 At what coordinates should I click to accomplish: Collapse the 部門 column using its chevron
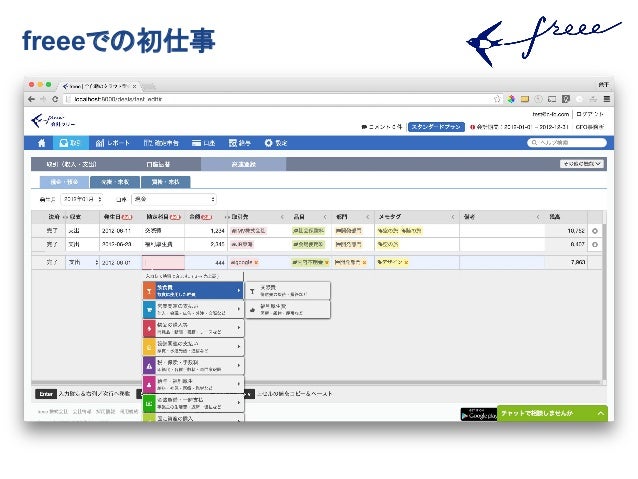(367, 217)
